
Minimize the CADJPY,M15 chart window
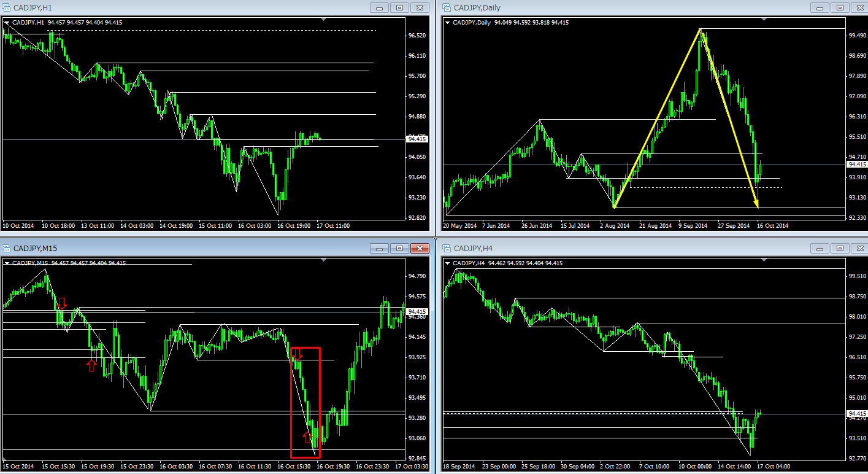click(x=380, y=249)
